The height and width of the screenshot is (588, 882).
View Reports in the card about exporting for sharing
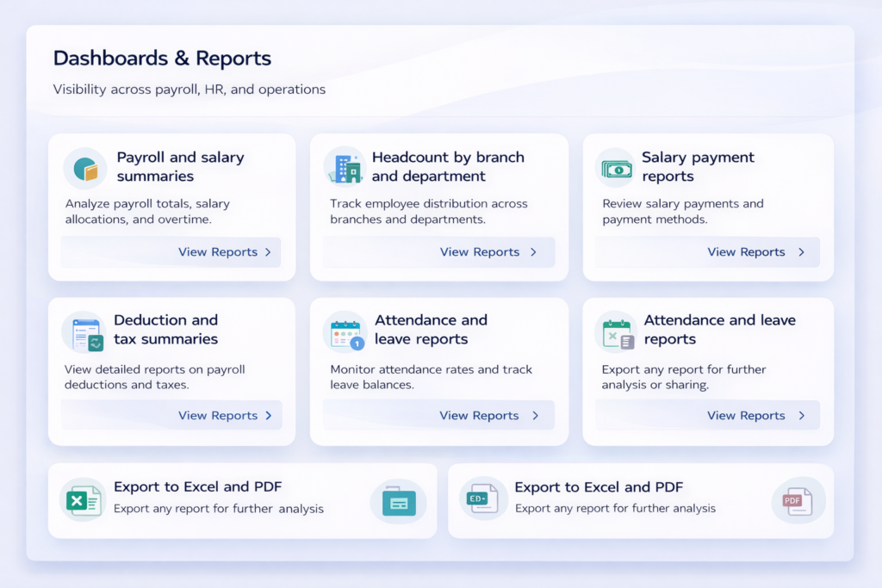pyautogui.click(x=755, y=416)
